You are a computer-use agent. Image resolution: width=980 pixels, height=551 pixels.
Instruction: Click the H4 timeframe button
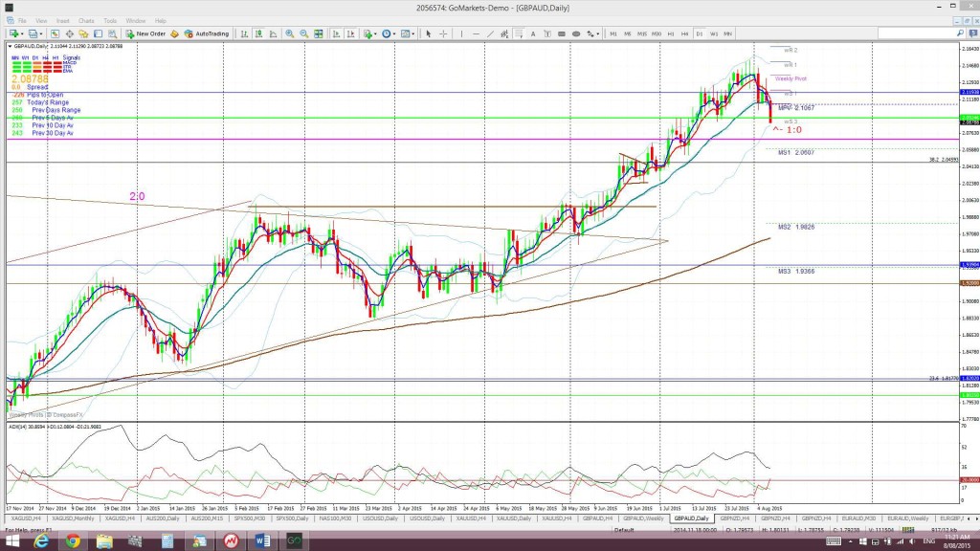tap(685, 33)
